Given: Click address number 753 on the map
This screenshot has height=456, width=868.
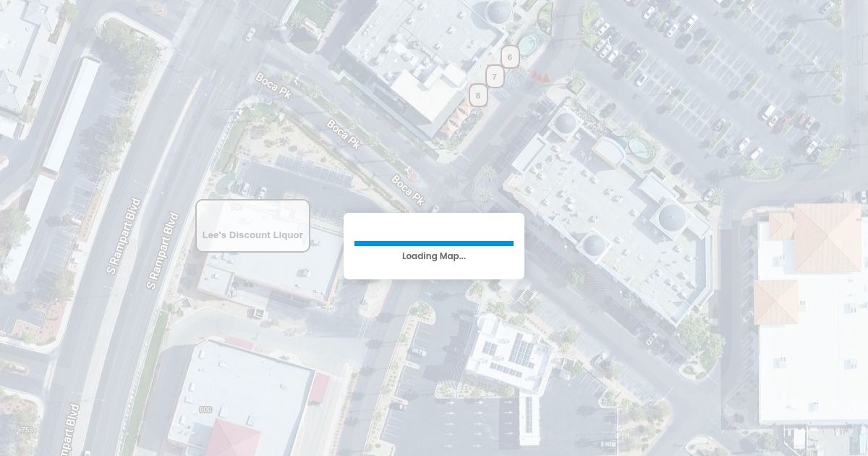Looking at the screenshot, I should [x=27, y=430].
